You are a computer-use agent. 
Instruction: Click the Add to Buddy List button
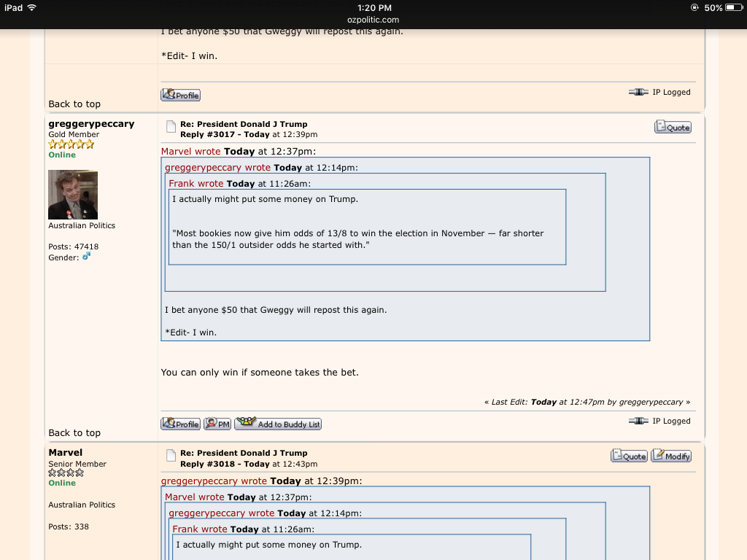pos(278,424)
